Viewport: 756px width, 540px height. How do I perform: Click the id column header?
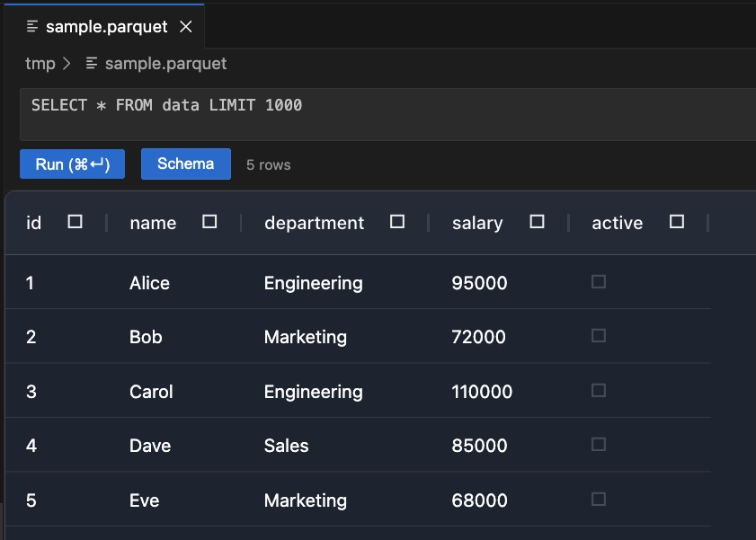point(34,223)
